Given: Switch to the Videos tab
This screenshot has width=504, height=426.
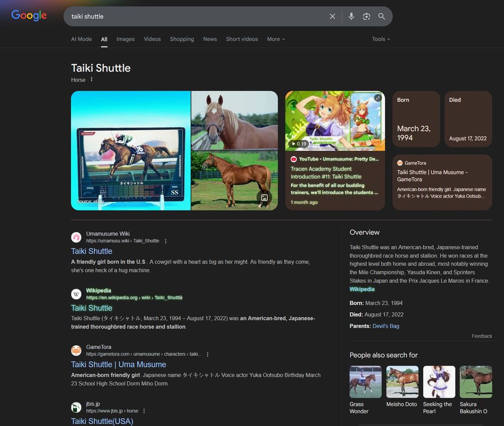Looking at the screenshot, I should pyautogui.click(x=152, y=39).
